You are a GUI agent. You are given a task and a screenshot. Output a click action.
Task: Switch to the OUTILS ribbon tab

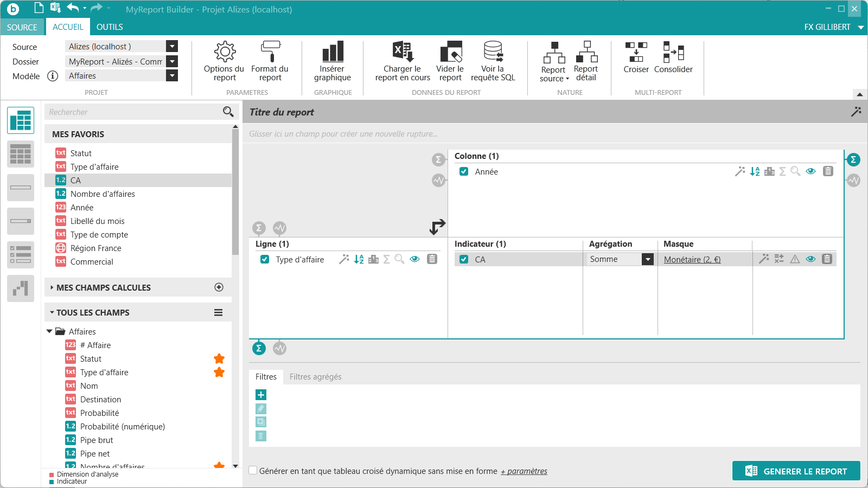(x=110, y=27)
